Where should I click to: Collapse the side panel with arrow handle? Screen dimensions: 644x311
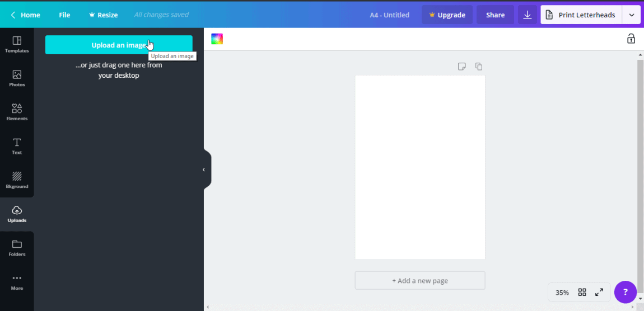[x=204, y=169]
